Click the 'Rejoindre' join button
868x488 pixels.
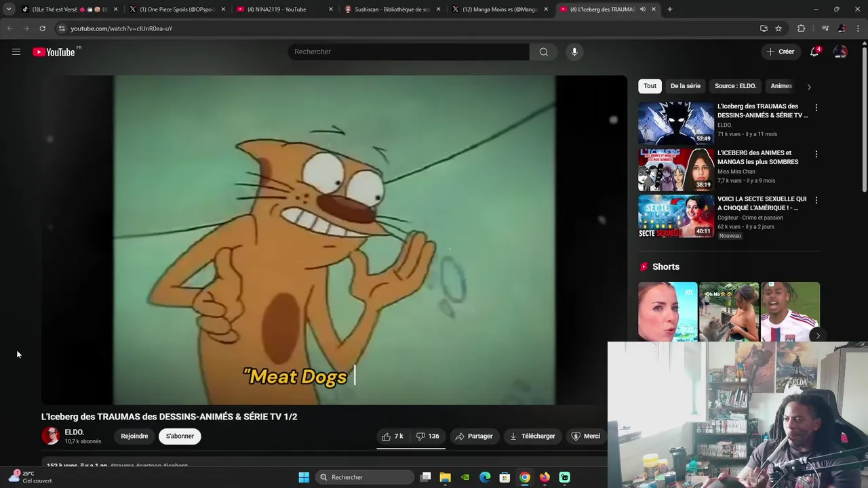coord(134,436)
